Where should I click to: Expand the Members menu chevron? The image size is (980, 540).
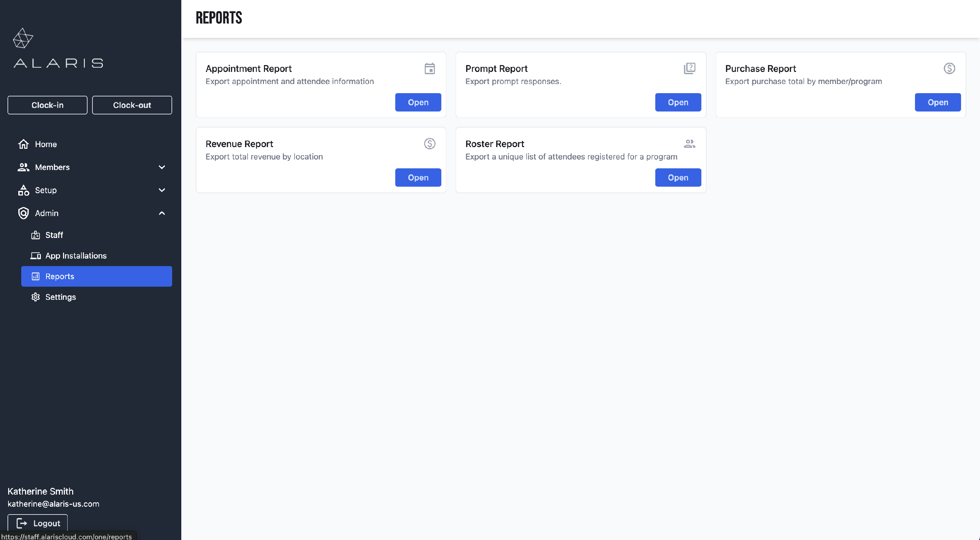click(162, 167)
